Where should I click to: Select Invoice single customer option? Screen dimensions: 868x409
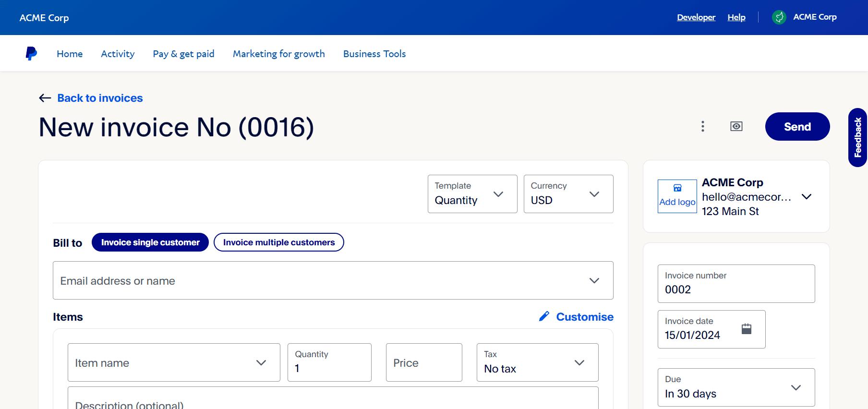(150, 242)
